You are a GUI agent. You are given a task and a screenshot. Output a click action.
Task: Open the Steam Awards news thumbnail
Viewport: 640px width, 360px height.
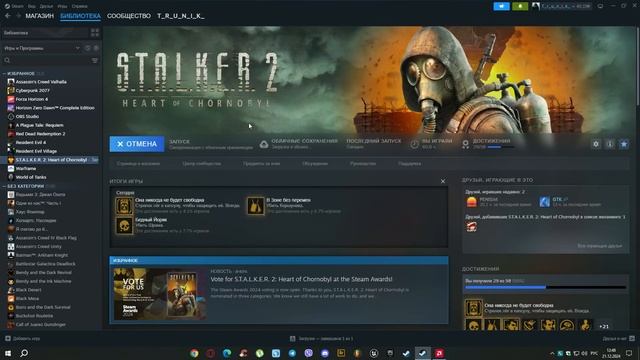click(160, 294)
